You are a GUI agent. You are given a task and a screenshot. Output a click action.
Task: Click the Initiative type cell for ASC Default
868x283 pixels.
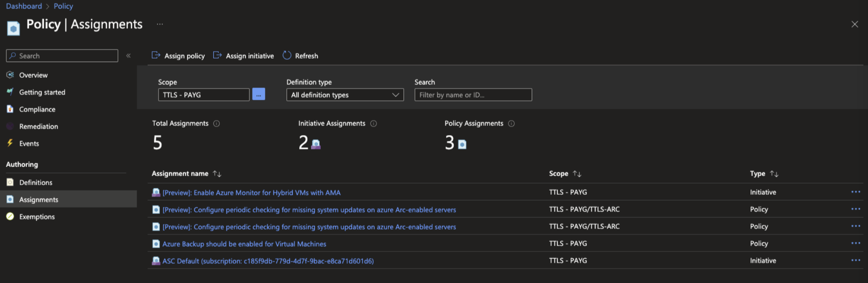click(763, 261)
